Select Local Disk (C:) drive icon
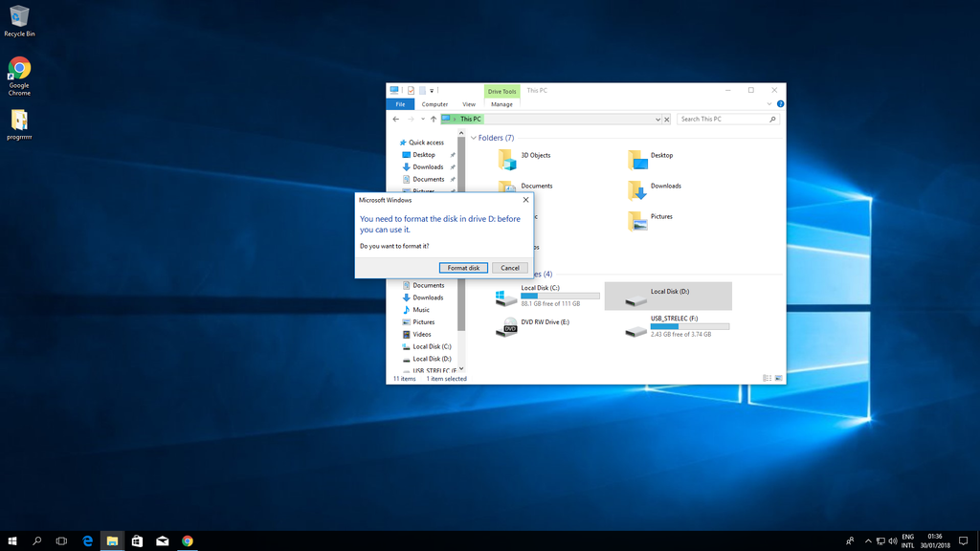 click(x=505, y=297)
